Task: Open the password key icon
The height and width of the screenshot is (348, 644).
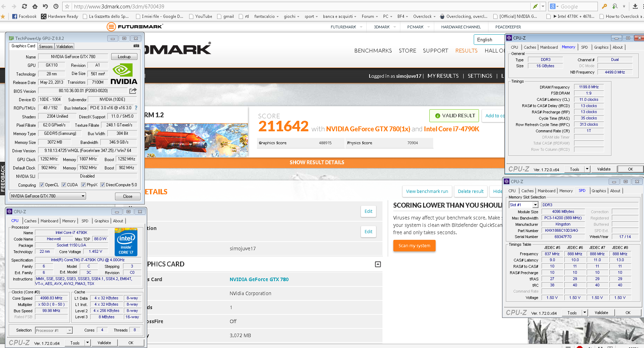Action: tap(604, 6)
